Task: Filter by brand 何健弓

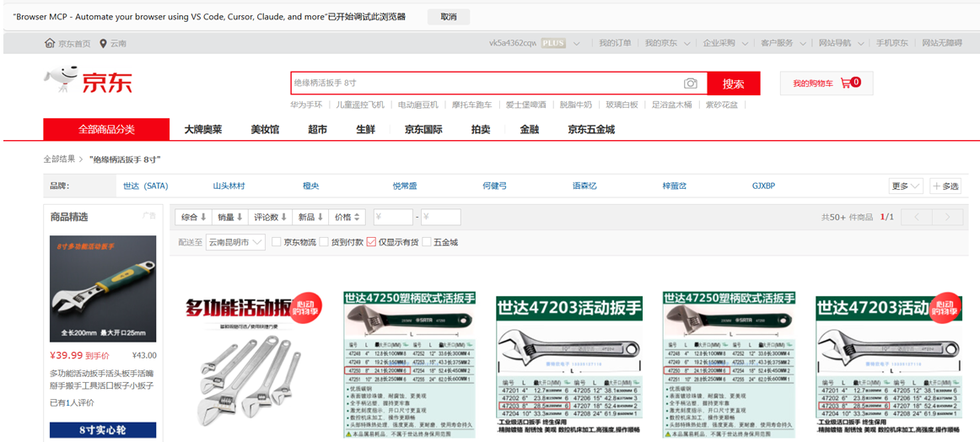Action: tap(494, 186)
